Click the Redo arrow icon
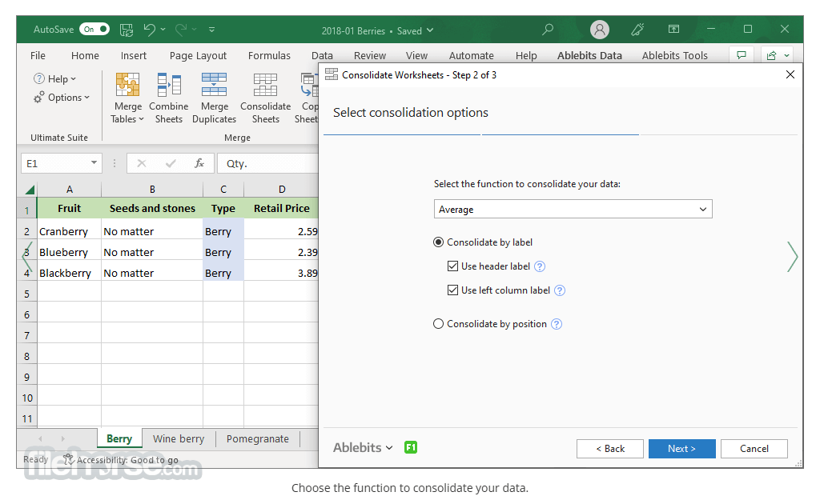Screen dimensions: 820x504 click(181, 30)
